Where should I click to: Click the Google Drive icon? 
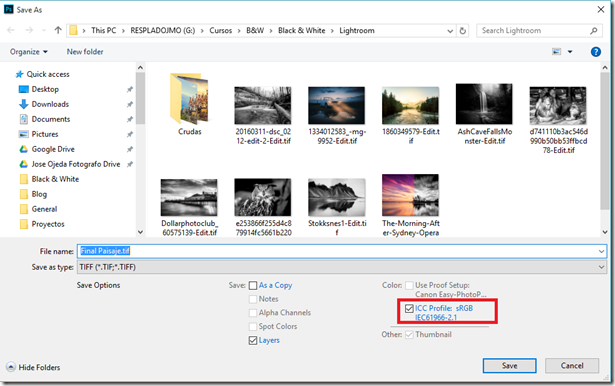pos(24,149)
